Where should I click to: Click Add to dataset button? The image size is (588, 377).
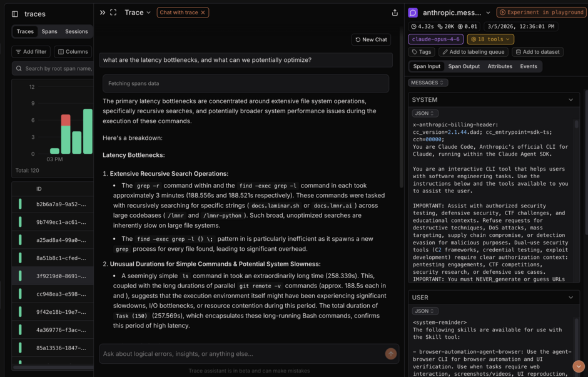tap(537, 52)
